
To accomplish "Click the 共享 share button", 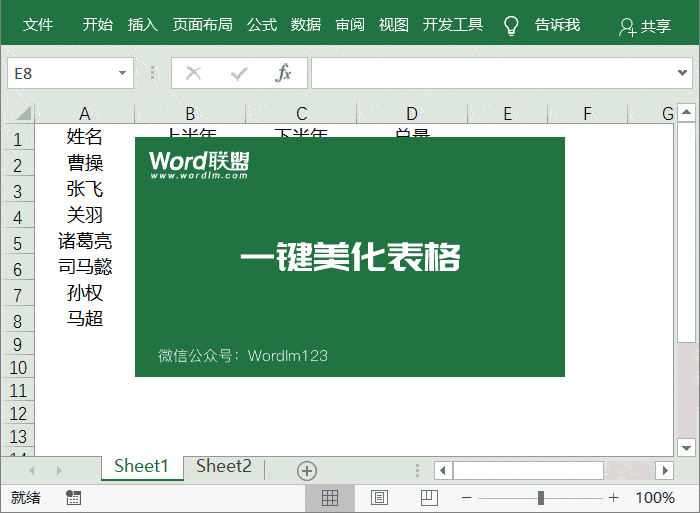I will pos(645,27).
